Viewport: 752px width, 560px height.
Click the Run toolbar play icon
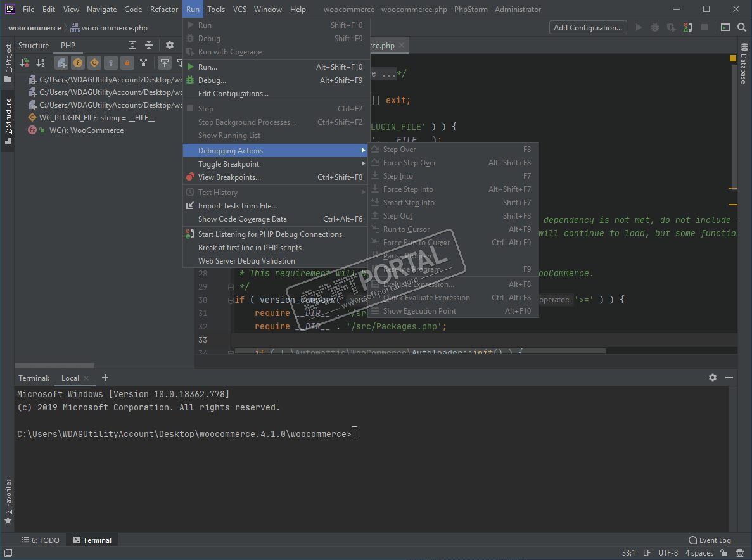click(x=639, y=28)
